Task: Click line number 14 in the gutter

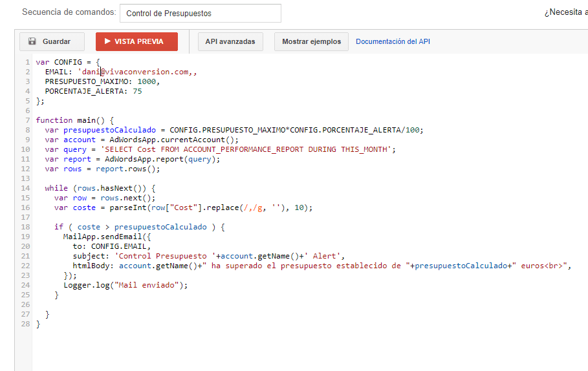Action: [25, 188]
